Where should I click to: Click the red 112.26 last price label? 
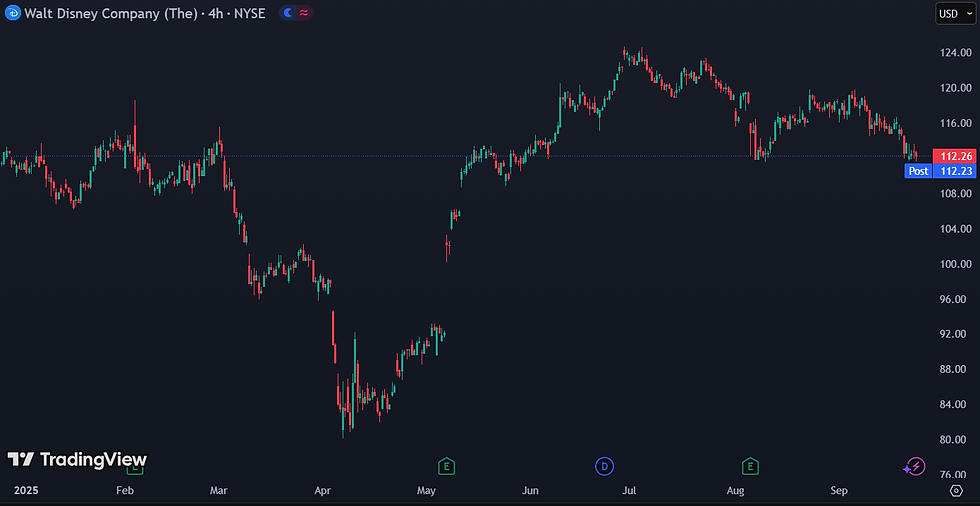(x=954, y=156)
